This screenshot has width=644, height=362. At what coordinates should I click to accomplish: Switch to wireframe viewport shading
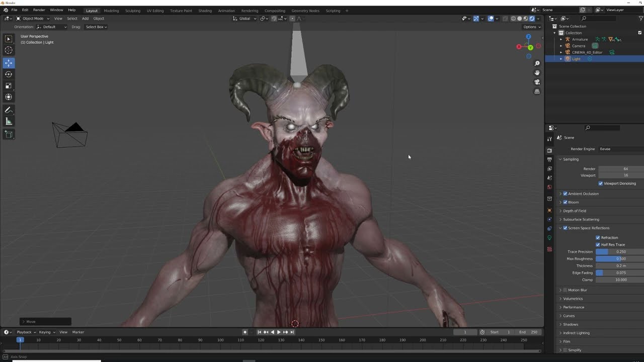click(513, 19)
